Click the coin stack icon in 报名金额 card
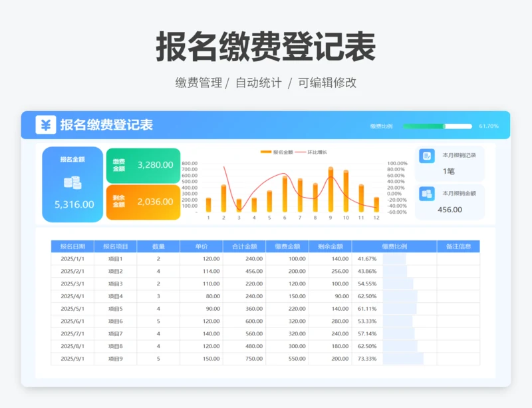 [x=72, y=183]
